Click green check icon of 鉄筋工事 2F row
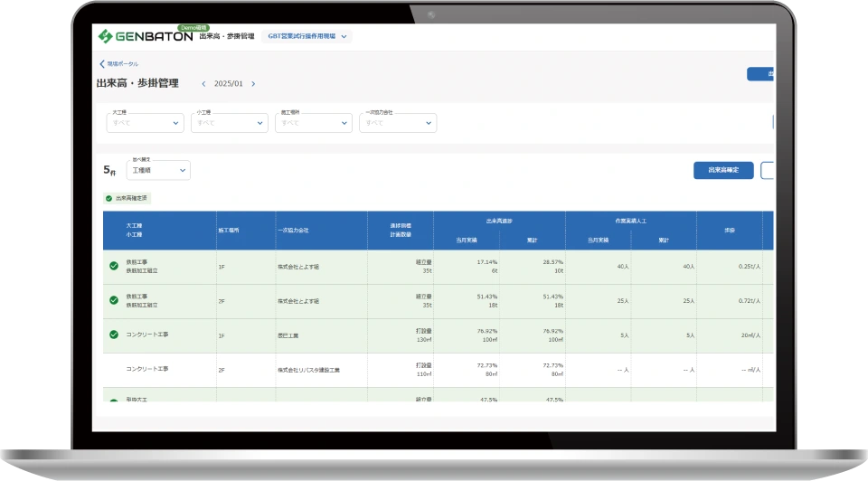Image resolution: width=868 pixels, height=481 pixels. tap(114, 300)
